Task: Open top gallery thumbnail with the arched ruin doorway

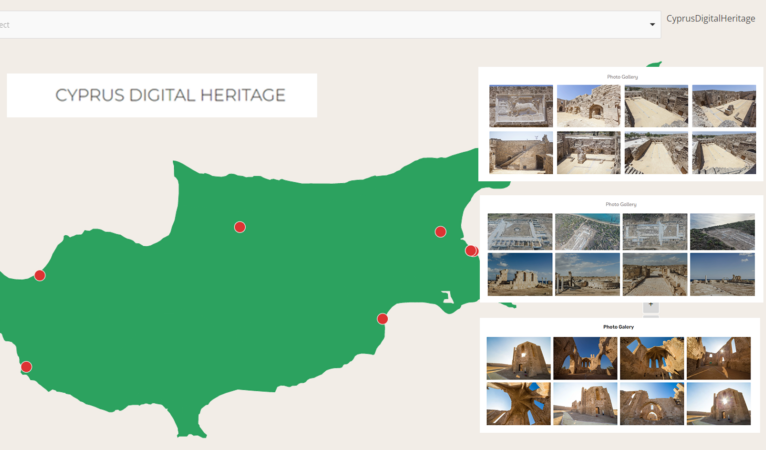Action: 589,106
